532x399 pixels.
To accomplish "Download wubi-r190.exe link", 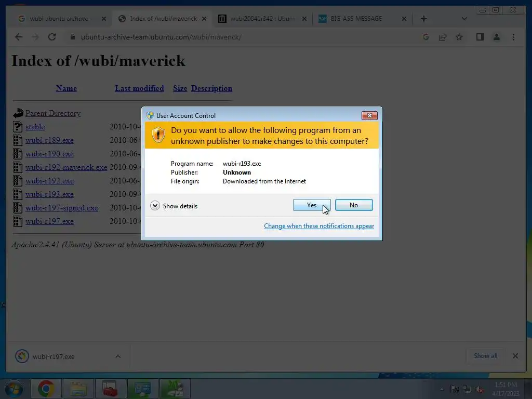I will [49, 154].
